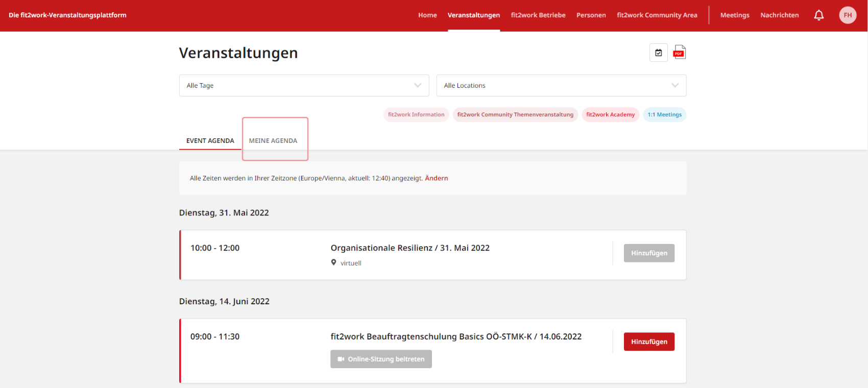Switch to the MEINE AGENDA tab

tap(273, 140)
